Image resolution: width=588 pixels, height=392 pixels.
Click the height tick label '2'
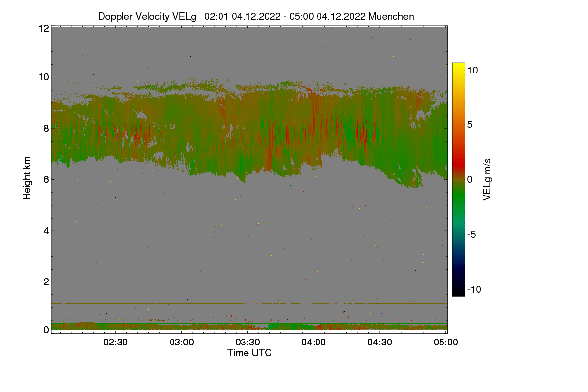pos(46,282)
